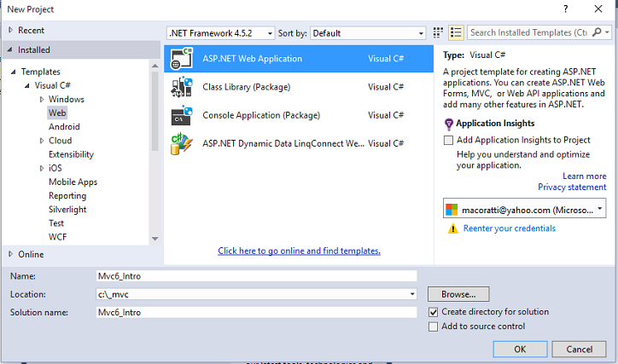Click the tree scrollbar up arrow

click(154, 66)
